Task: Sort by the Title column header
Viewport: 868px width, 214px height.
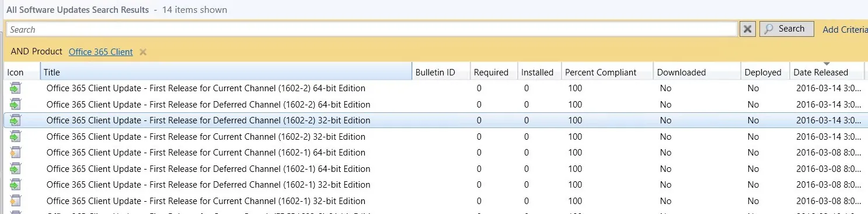Action: 226,72
